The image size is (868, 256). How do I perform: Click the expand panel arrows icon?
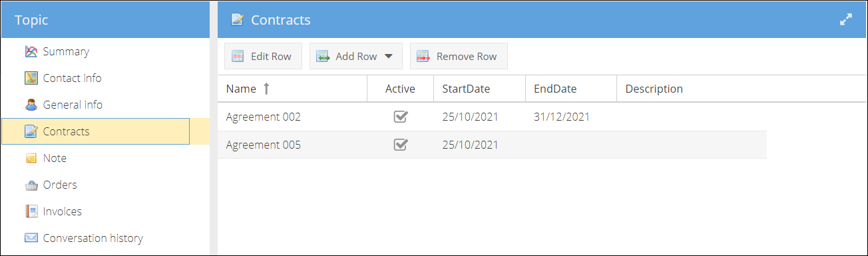coord(846,20)
